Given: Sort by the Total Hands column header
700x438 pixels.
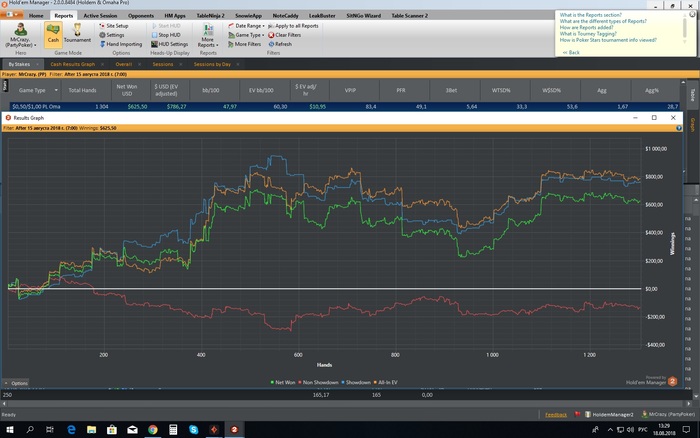Looking at the screenshot, I should [x=82, y=90].
